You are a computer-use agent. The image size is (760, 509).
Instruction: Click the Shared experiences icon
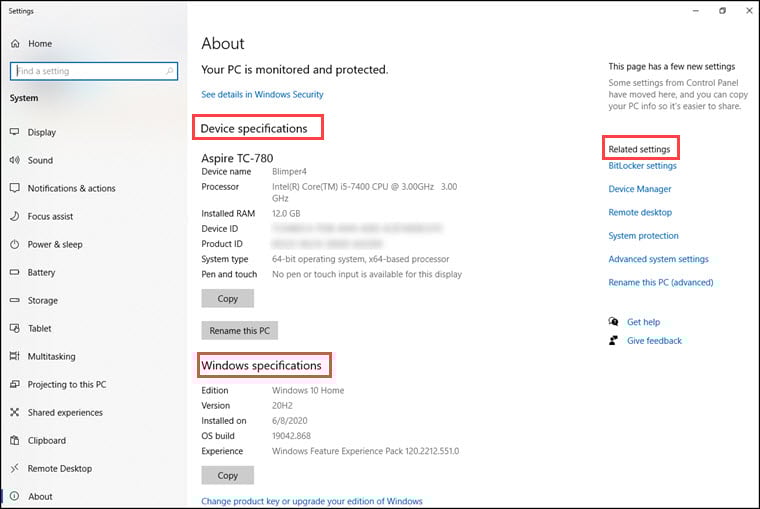[x=15, y=413]
